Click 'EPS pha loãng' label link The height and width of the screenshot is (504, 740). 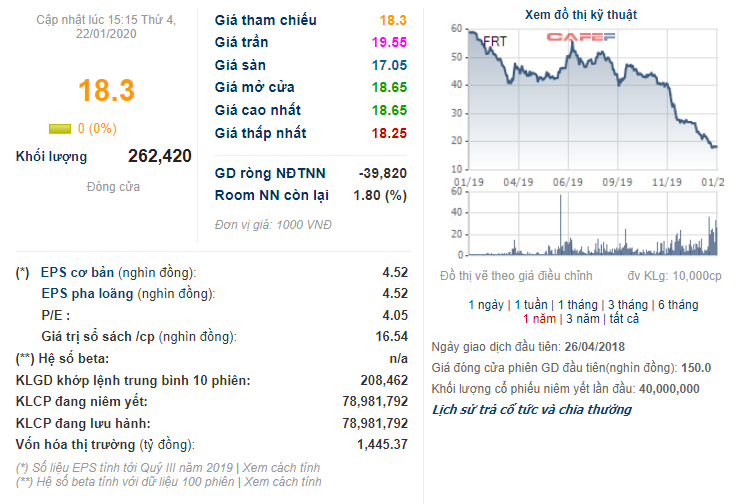(87, 294)
